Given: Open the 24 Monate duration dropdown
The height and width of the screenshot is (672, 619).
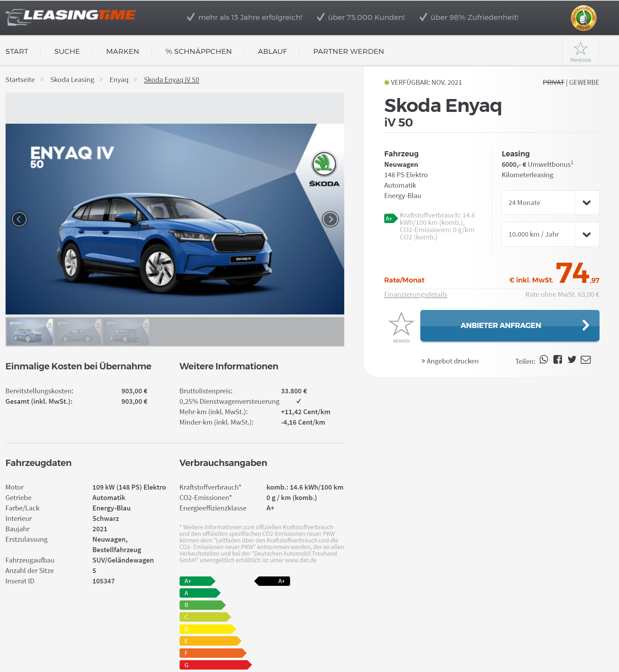Looking at the screenshot, I should click(550, 203).
